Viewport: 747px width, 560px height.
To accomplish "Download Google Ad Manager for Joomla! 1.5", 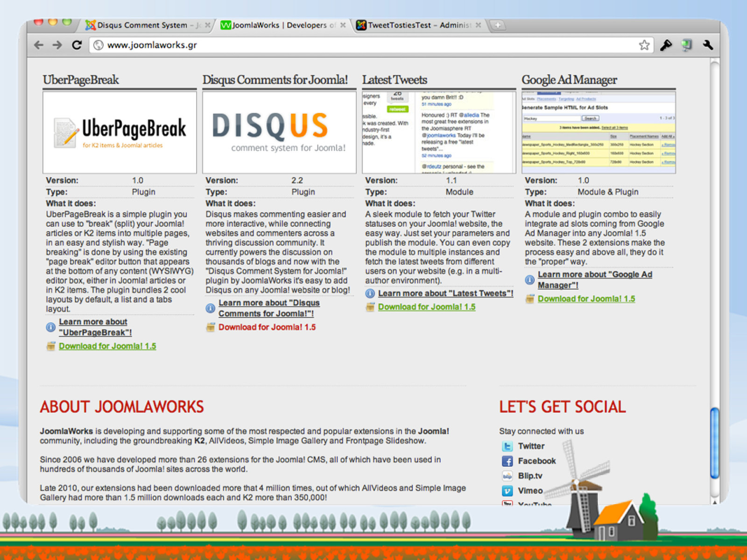I will click(586, 299).
